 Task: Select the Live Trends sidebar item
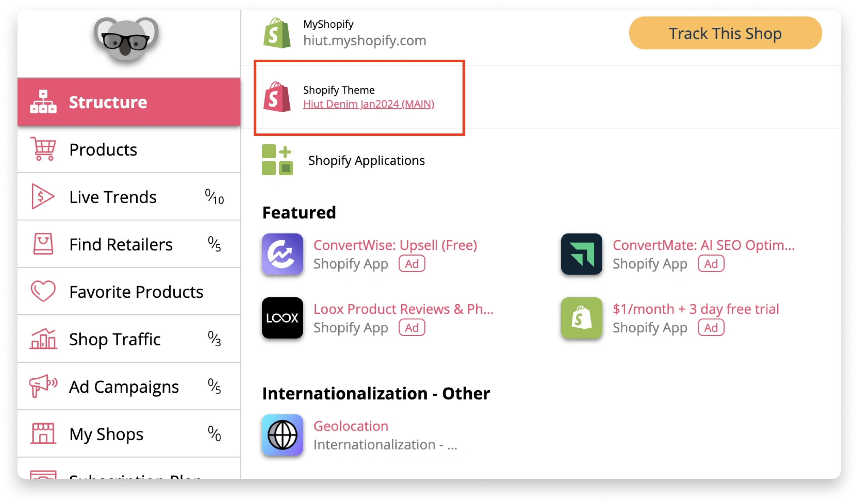pyautogui.click(x=113, y=197)
